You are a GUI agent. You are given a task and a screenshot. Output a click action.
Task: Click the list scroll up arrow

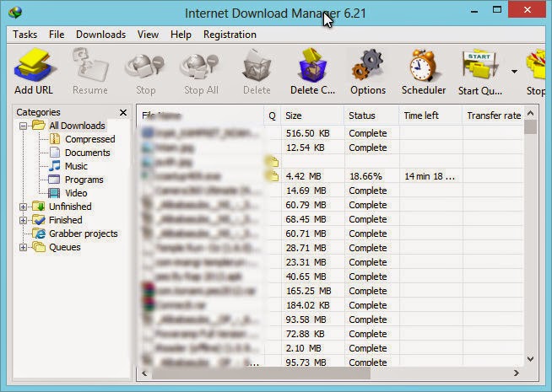tap(531, 113)
